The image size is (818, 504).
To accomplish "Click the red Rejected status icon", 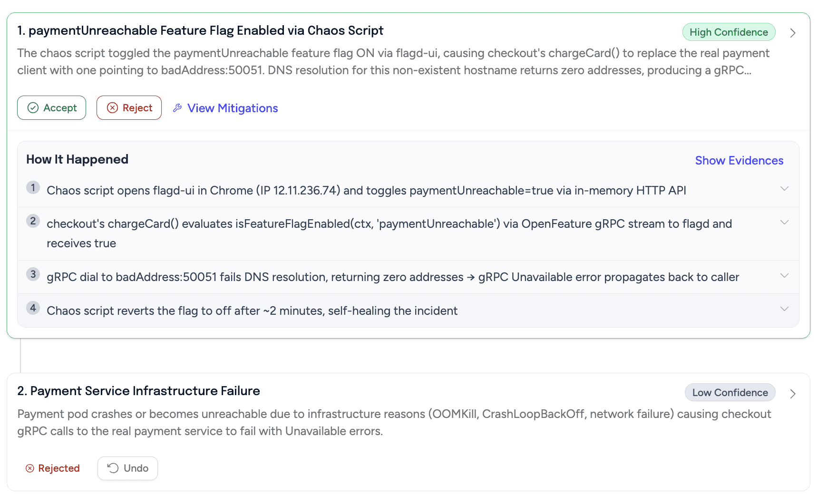I will tap(30, 468).
